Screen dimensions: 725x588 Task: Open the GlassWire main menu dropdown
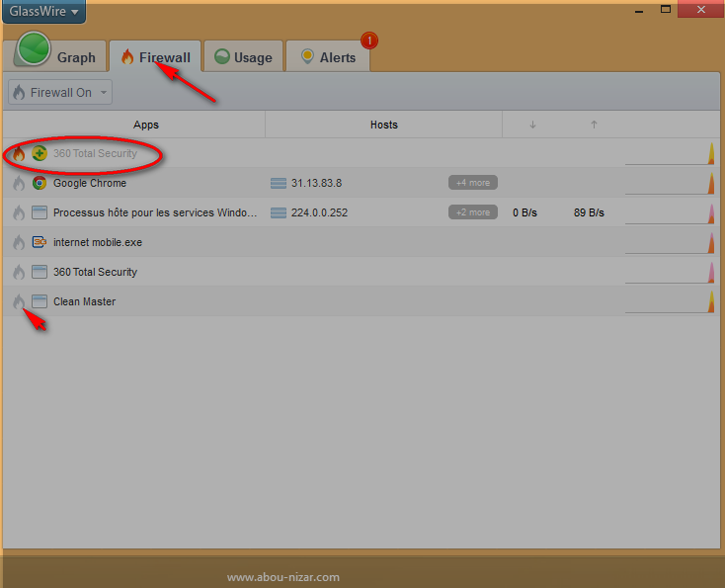tap(43, 11)
